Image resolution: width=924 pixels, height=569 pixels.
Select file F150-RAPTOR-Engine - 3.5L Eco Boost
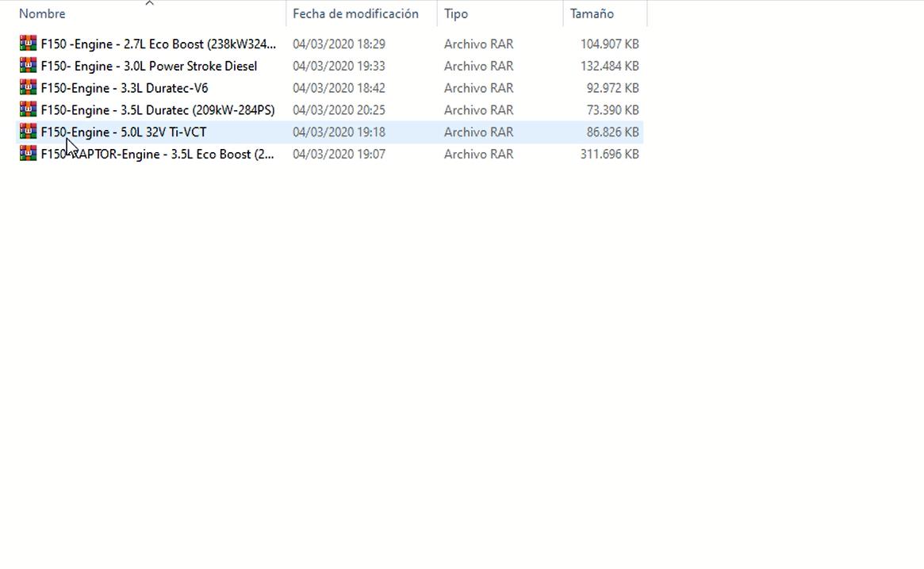coord(157,154)
